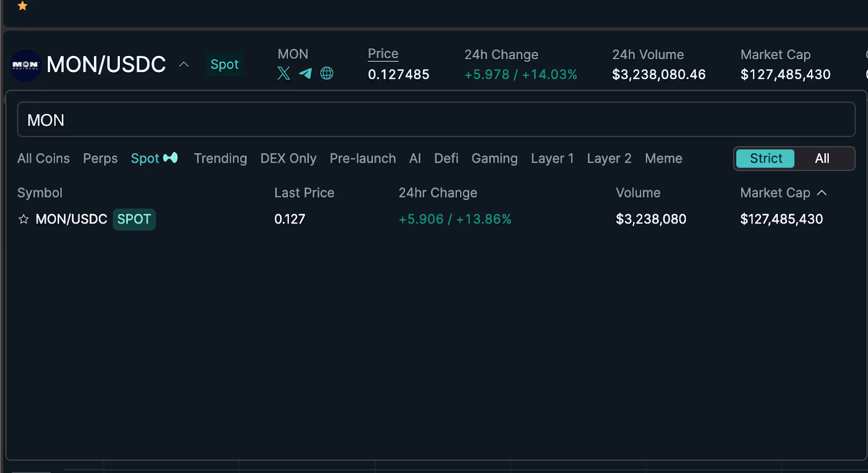Click header change +5.978 / +14.03%
868x473 pixels.
click(521, 74)
